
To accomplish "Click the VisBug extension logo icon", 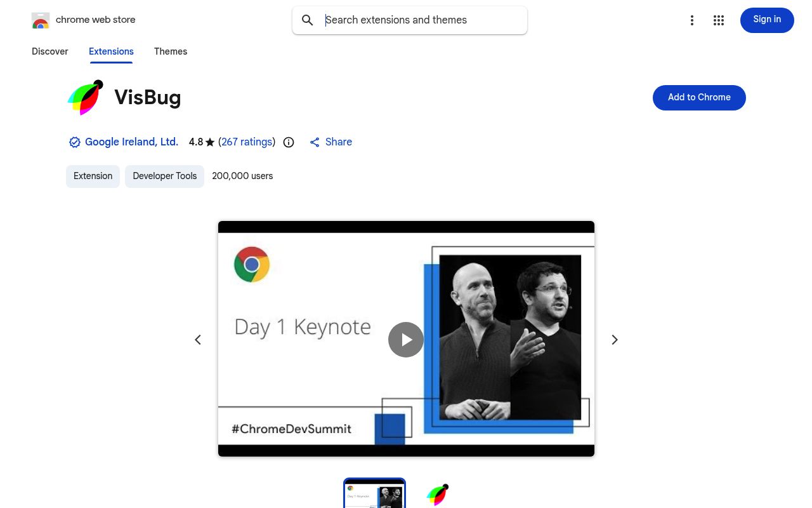I will pos(86,98).
